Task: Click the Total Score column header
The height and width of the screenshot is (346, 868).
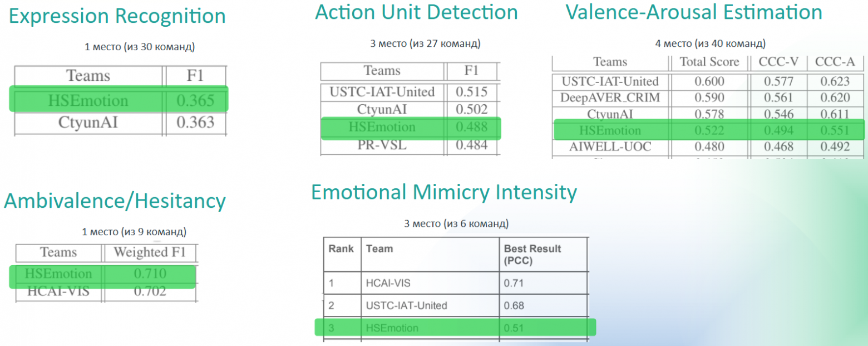Action: coord(709,62)
